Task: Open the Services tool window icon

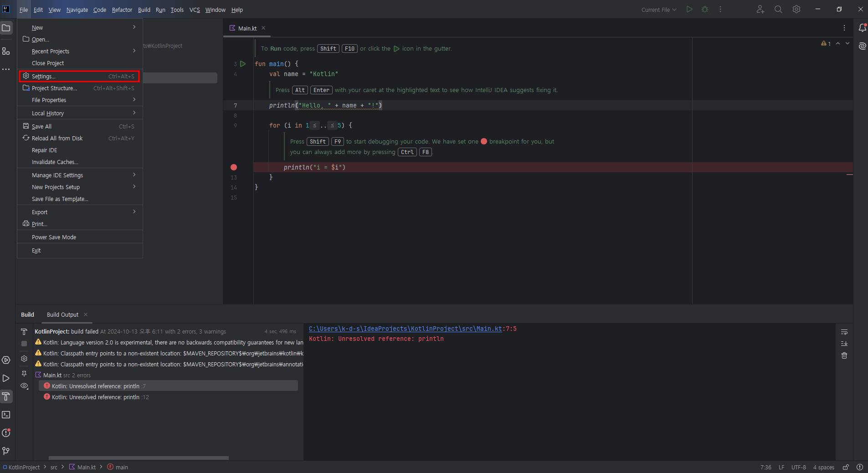Action: click(6, 360)
